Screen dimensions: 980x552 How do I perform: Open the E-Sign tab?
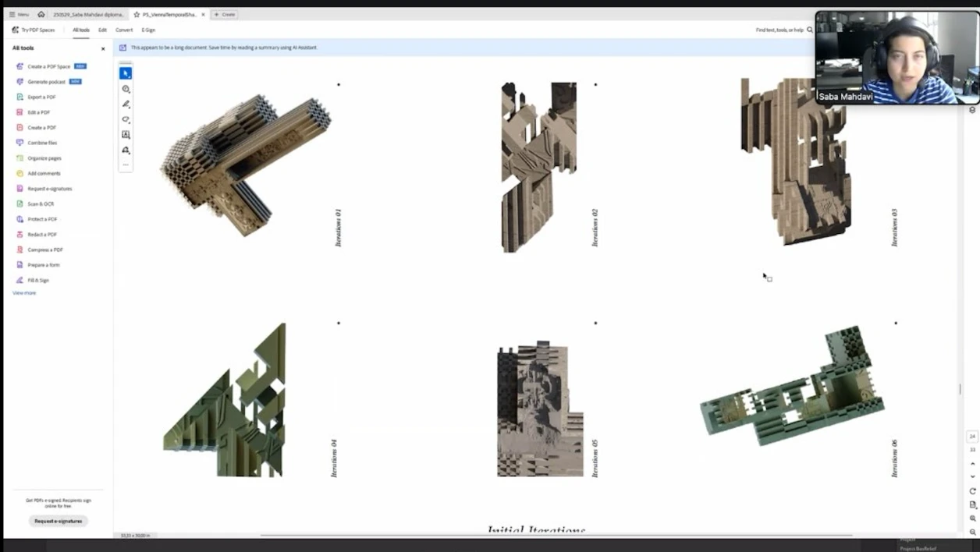(x=148, y=30)
